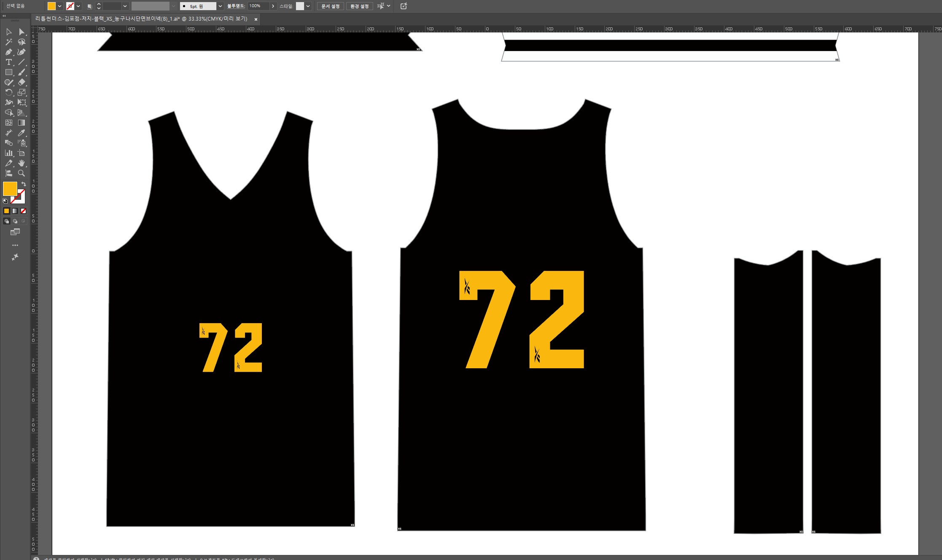
Task: Select the Pen tool
Action: coord(8,52)
